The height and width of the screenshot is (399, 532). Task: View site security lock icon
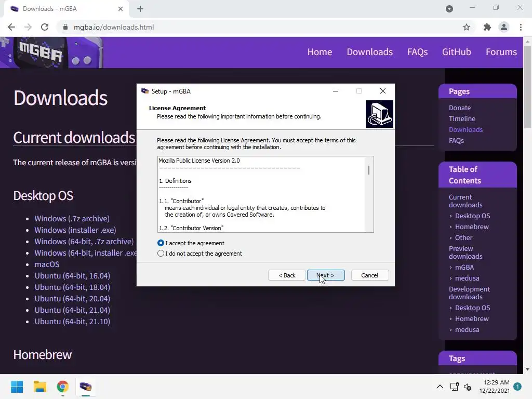point(65,27)
